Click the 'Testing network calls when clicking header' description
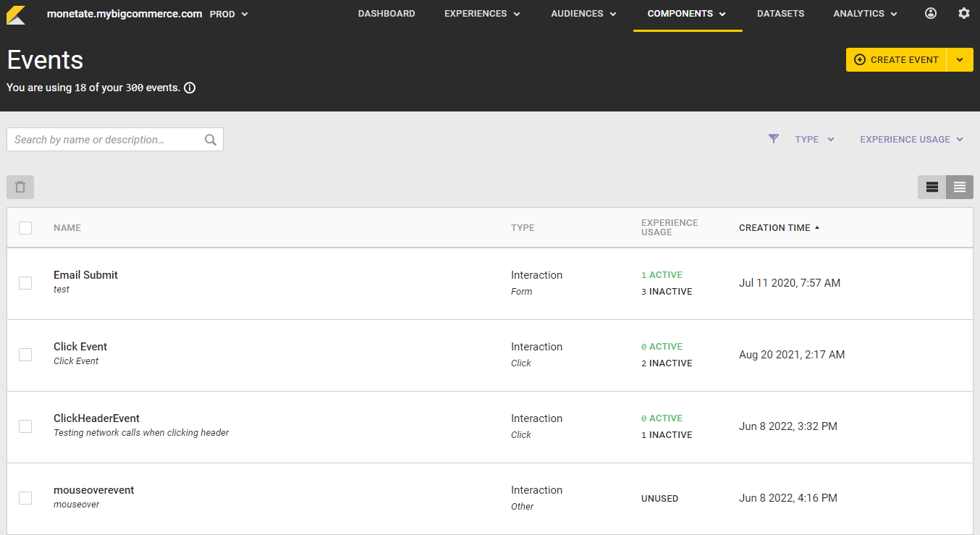The height and width of the screenshot is (535, 980). click(141, 433)
